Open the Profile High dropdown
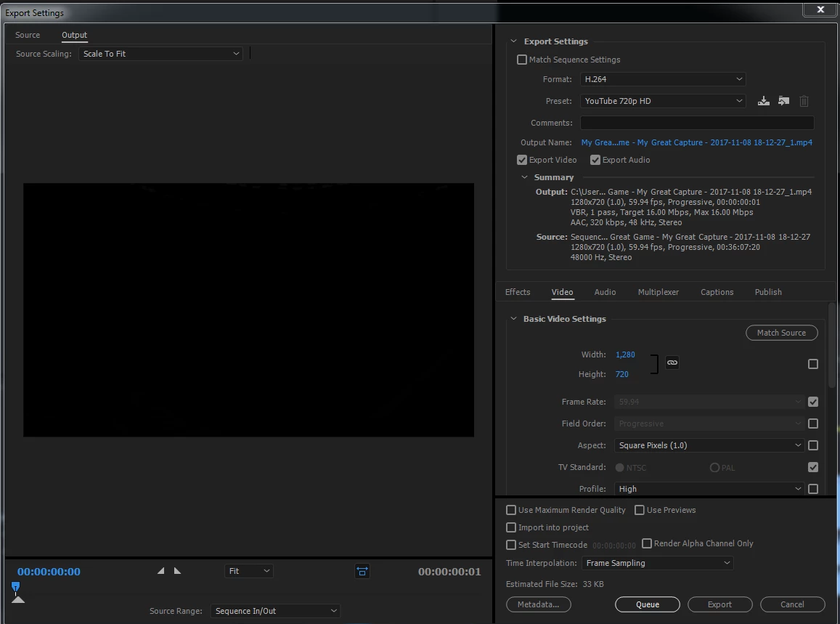 point(709,489)
